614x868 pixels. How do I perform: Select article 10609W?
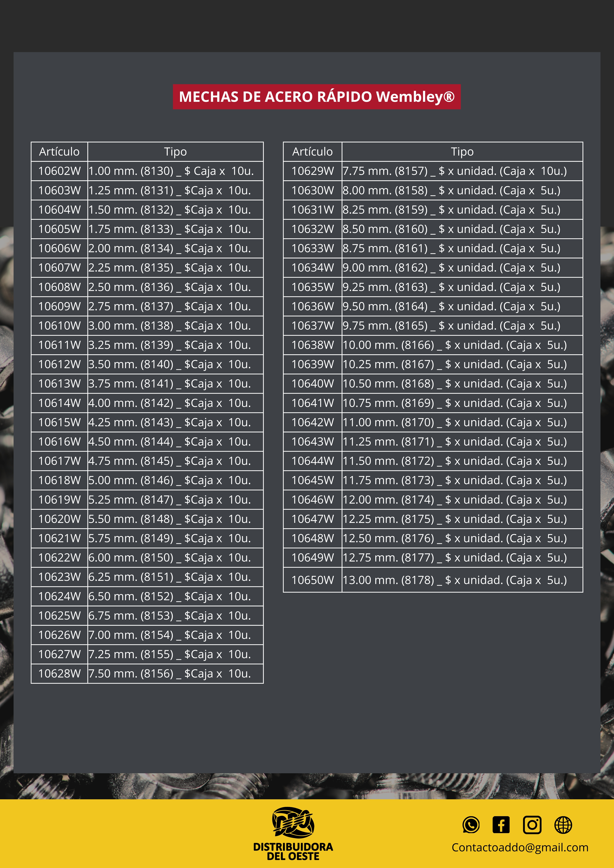[x=59, y=306]
